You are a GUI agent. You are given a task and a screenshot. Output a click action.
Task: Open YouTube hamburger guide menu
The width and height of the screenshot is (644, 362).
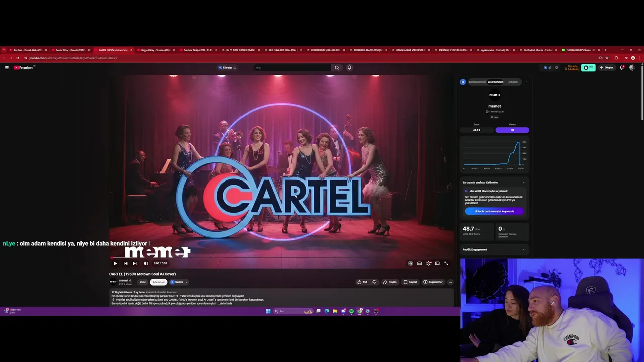tap(7, 67)
